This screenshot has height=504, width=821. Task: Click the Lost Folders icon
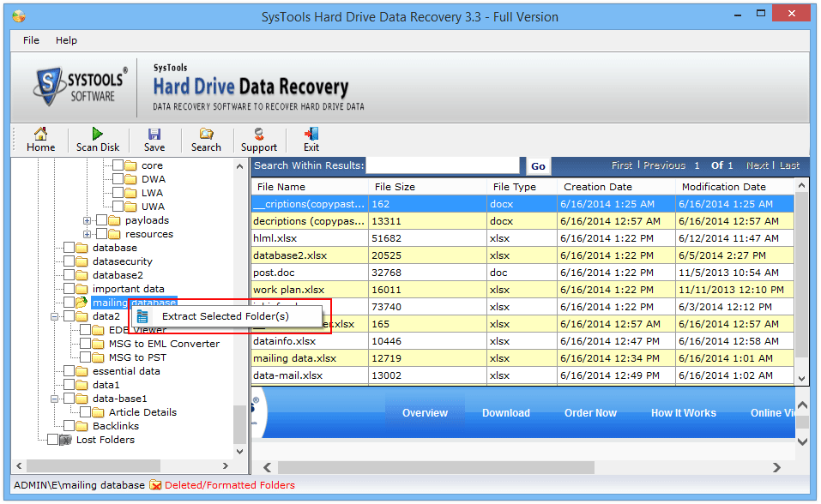coord(65,440)
